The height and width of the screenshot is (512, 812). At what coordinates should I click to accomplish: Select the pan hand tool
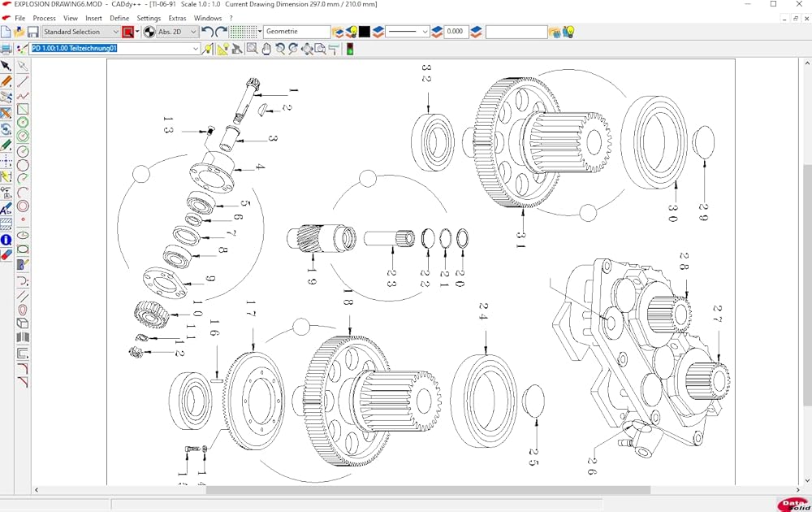[266, 49]
